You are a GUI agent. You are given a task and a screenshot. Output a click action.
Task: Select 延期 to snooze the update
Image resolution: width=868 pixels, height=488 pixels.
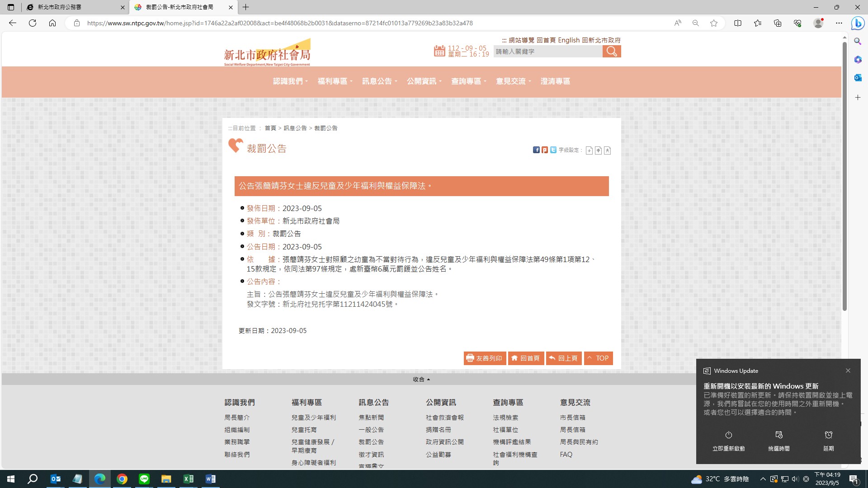click(828, 441)
